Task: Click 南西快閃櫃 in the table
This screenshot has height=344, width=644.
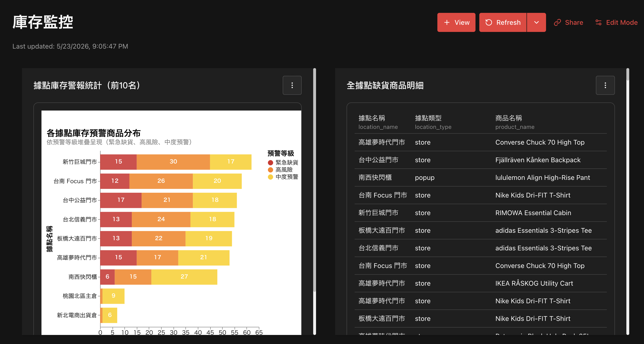Action: click(x=375, y=178)
